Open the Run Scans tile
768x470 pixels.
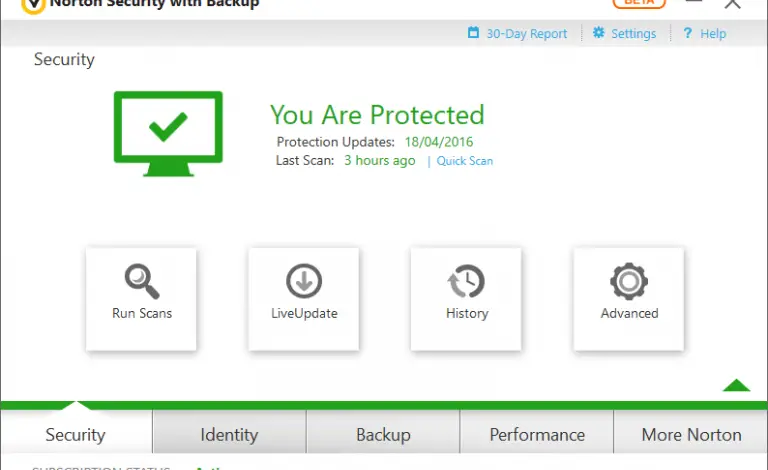(x=141, y=299)
